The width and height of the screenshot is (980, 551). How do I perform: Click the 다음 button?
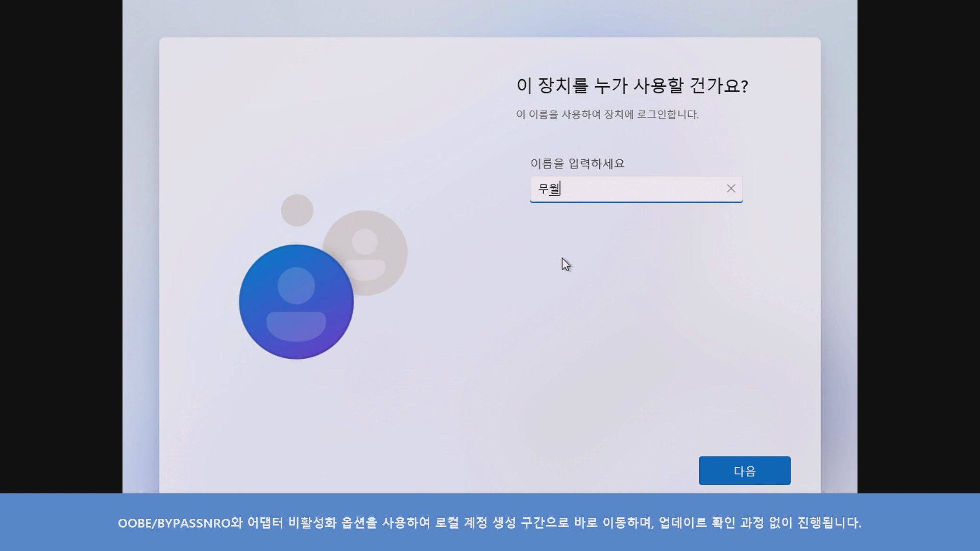pos(744,470)
